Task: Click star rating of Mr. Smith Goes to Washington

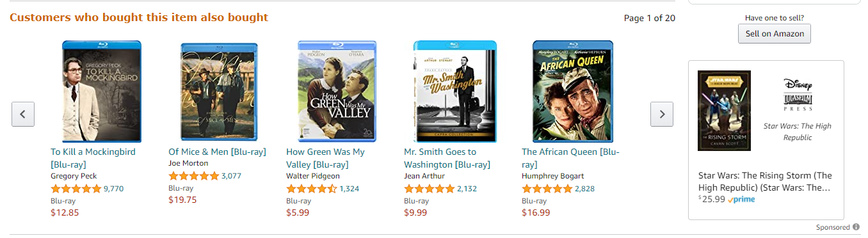Action: pyautogui.click(x=430, y=189)
